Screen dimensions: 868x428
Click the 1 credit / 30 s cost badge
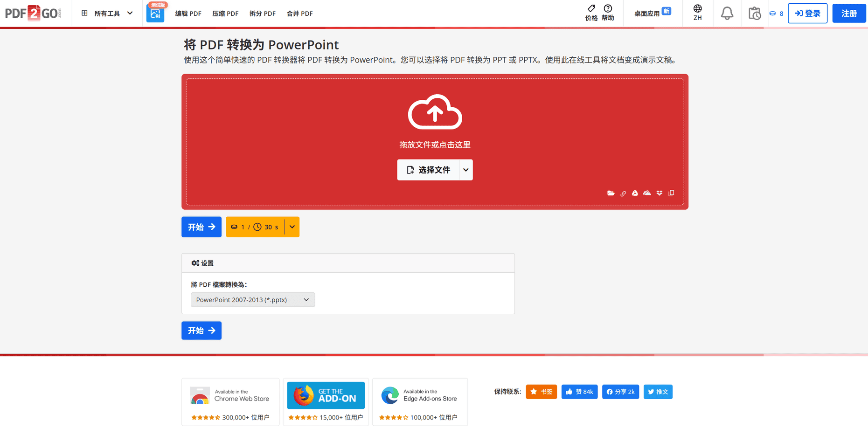pos(255,227)
